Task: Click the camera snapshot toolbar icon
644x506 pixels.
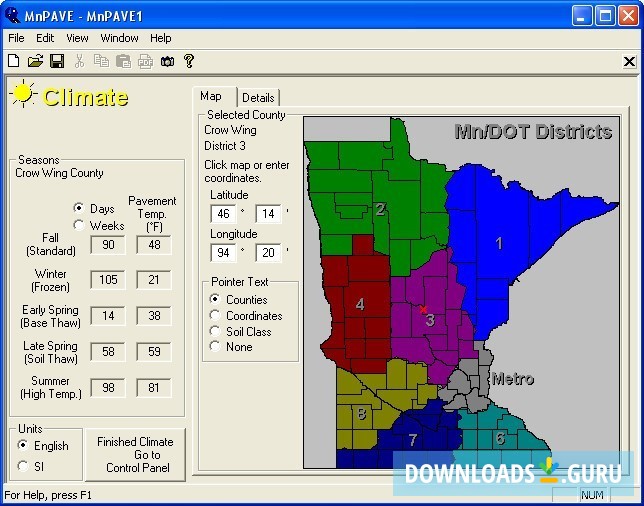Action: tap(167, 62)
